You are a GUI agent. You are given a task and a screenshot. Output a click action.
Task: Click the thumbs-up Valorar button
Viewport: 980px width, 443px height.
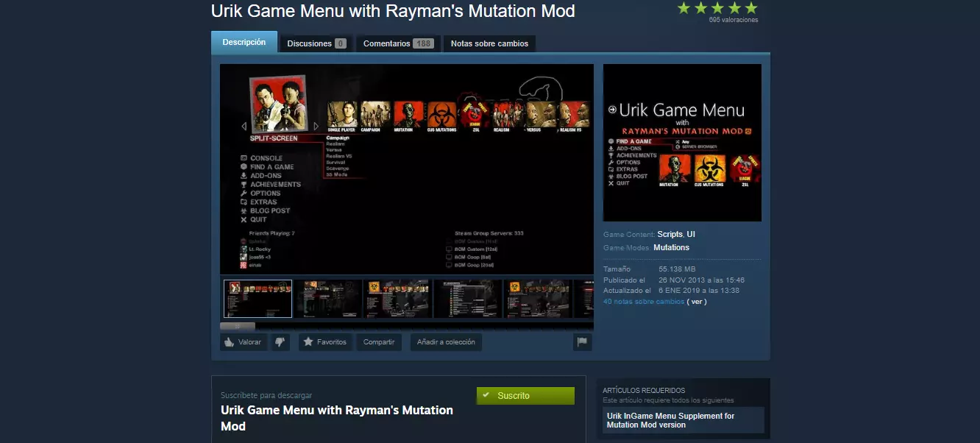[244, 342]
